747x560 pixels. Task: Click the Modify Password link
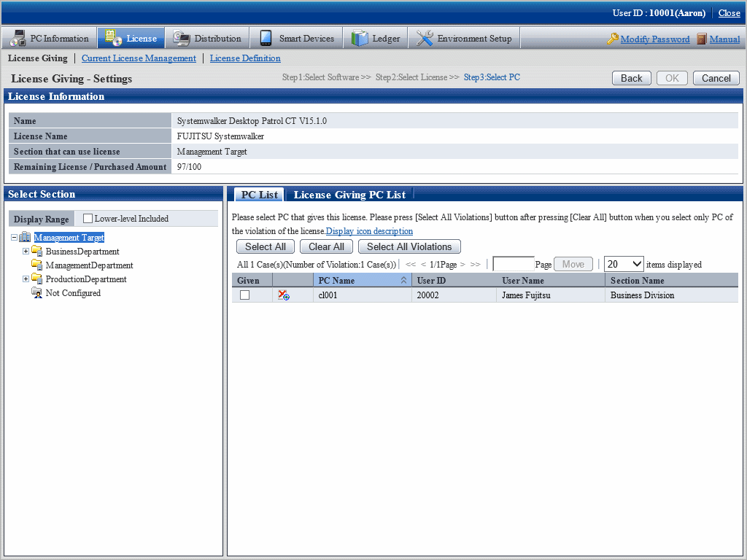click(x=655, y=39)
